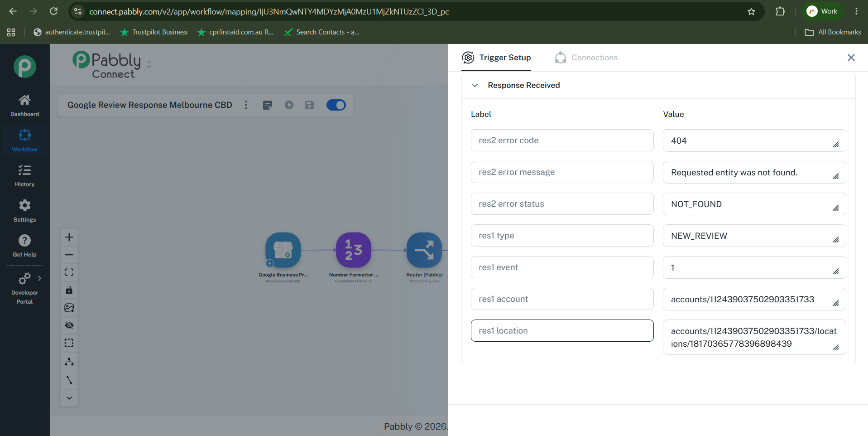Close the Trigger Setup panel
868x436 pixels.
point(851,58)
